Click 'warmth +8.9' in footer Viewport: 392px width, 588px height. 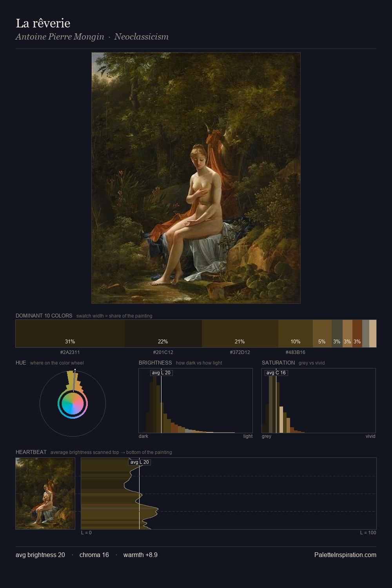pos(140,555)
